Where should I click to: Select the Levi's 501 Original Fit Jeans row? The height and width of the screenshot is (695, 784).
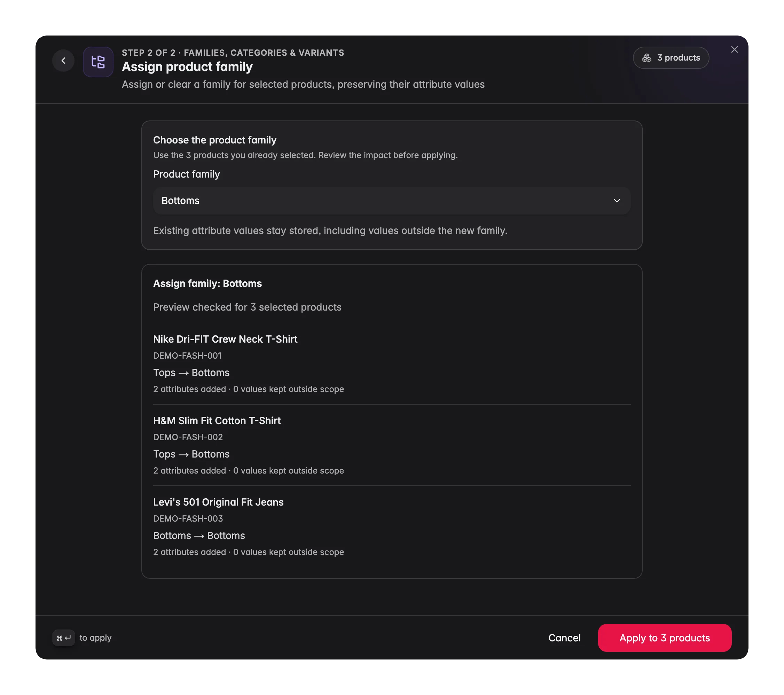point(392,526)
